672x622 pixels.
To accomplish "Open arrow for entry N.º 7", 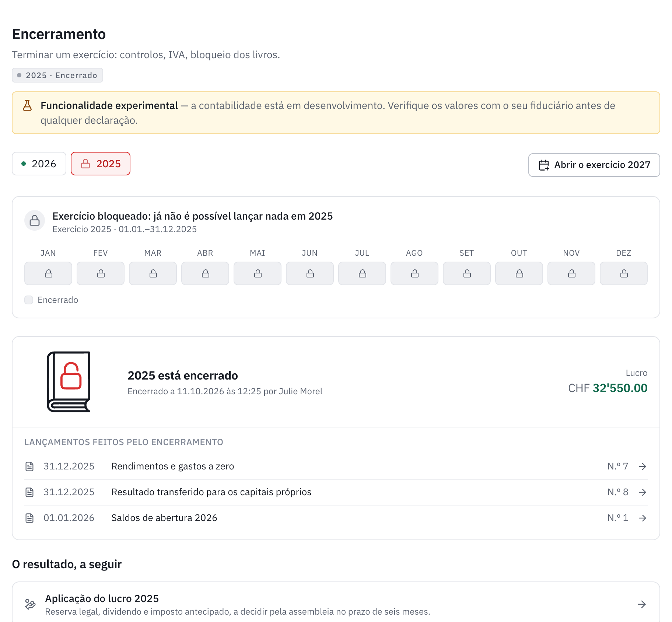I will pyautogui.click(x=643, y=466).
